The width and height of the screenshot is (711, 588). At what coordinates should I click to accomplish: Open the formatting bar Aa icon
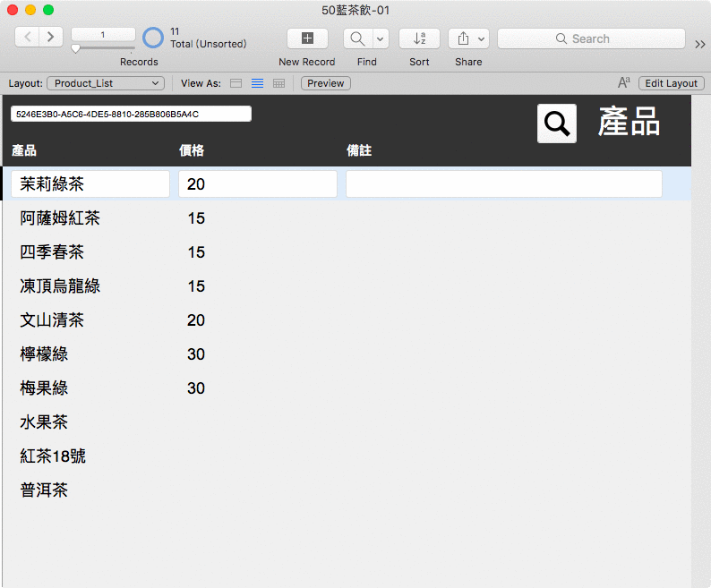coord(624,82)
